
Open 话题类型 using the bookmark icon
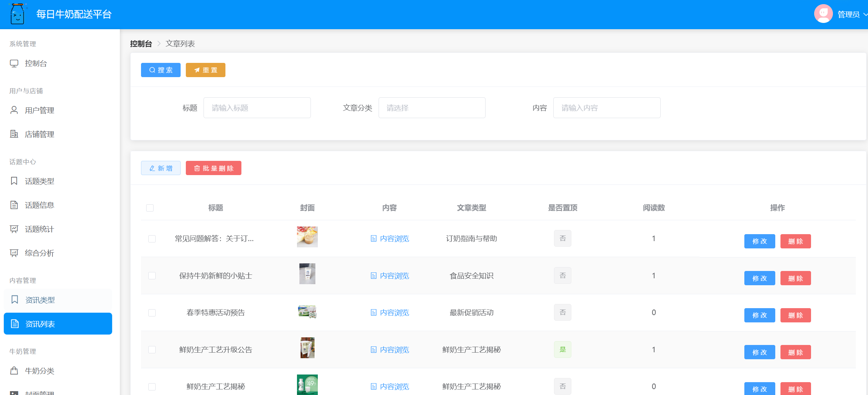pos(14,181)
